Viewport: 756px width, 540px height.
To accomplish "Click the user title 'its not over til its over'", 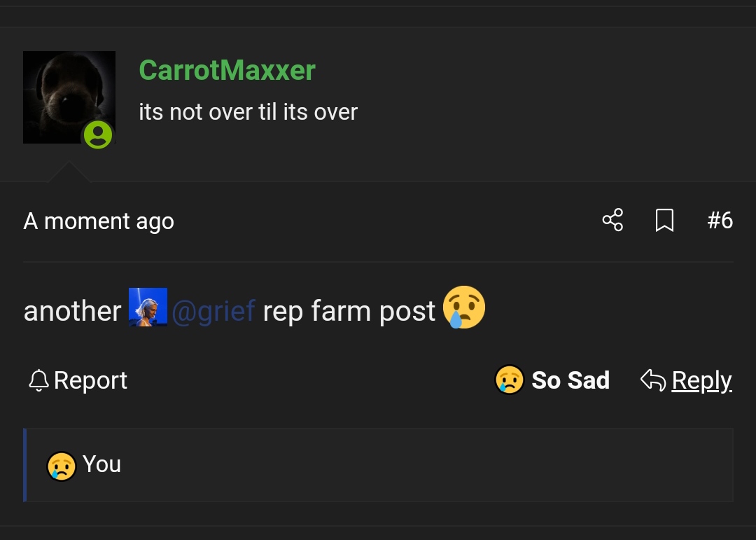I will click(x=248, y=112).
